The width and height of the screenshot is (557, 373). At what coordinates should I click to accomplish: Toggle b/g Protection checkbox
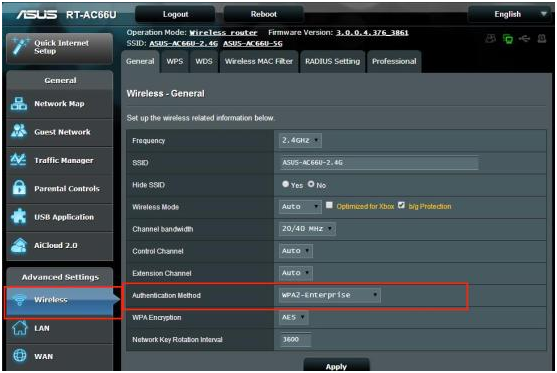point(401,205)
